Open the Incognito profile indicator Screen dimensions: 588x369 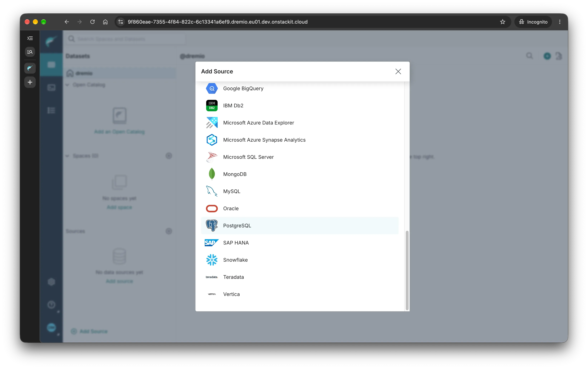click(533, 22)
